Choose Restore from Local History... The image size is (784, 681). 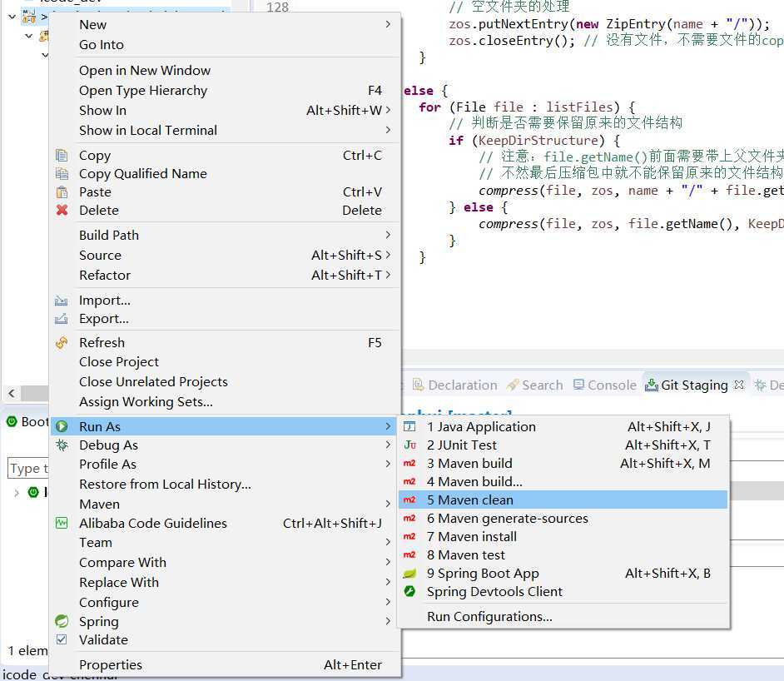click(x=225, y=484)
